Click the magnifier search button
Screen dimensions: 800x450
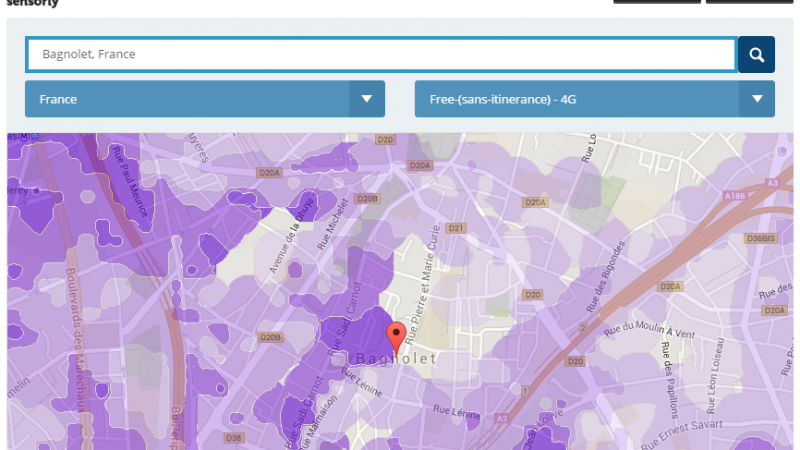point(756,55)
